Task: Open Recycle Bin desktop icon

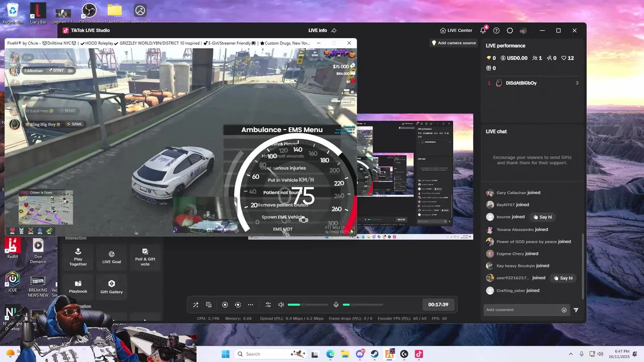Action: (12, 13)
